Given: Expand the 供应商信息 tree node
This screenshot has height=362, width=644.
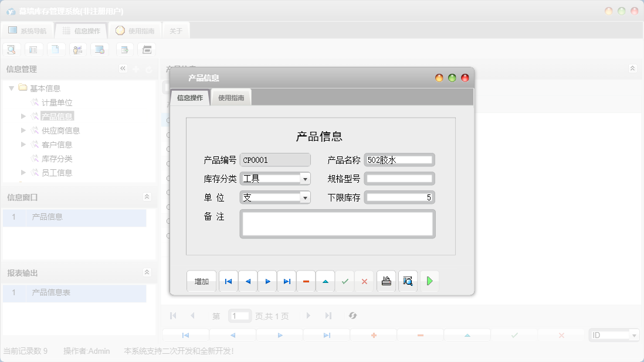Looking at the screenshot, I should (23, 130).
